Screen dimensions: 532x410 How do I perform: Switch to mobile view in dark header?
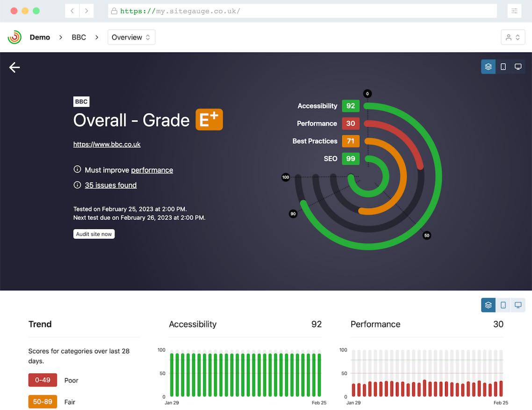coord(503,66)
